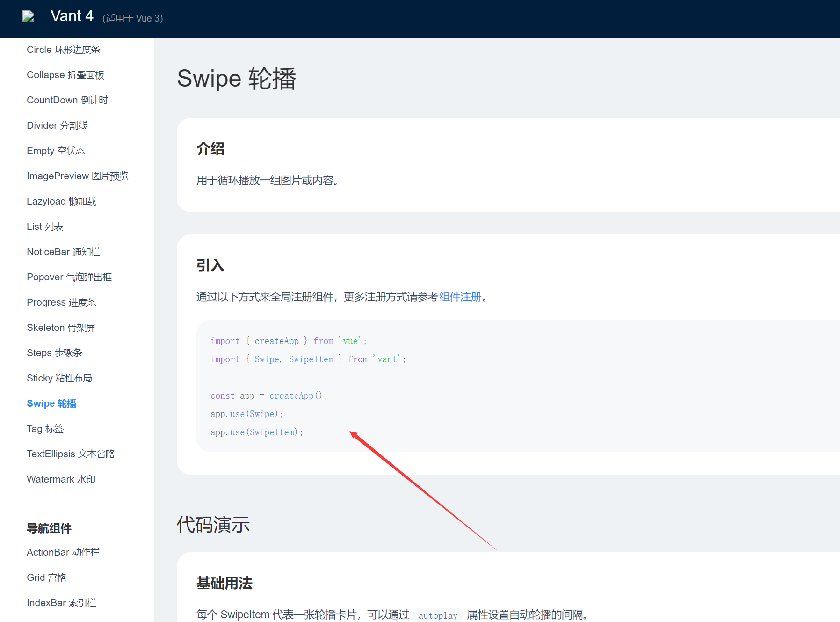Click the autoplay inline code tag
Viewport: 840px width, 622px height.
click(438, 615)
